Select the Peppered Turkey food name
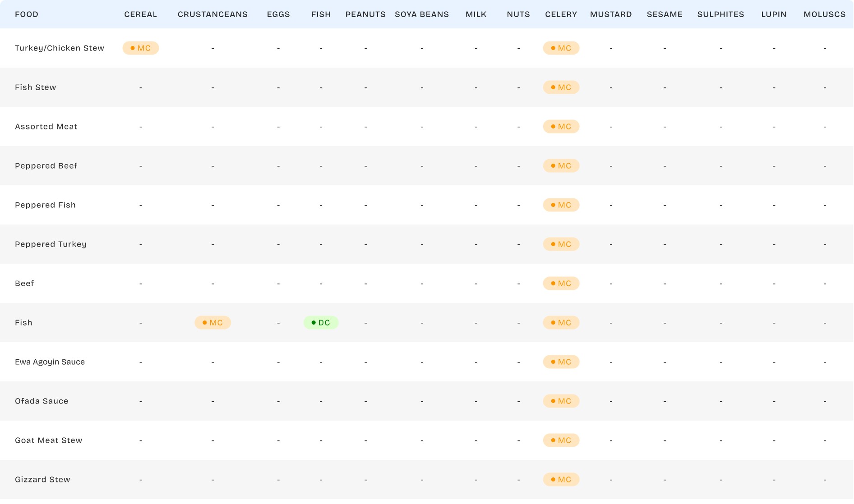This screenshot has width=854, height=504. [51, 244]
